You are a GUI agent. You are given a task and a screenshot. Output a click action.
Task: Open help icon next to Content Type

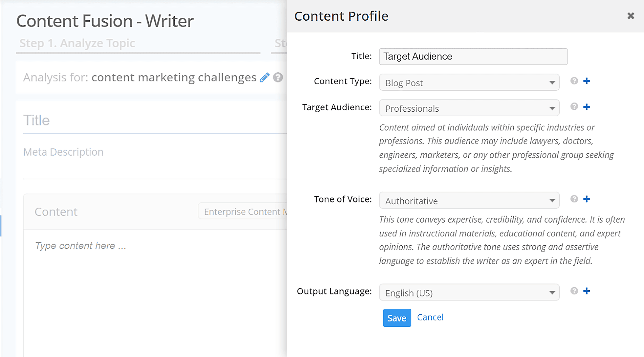click(x=574, y=81)
